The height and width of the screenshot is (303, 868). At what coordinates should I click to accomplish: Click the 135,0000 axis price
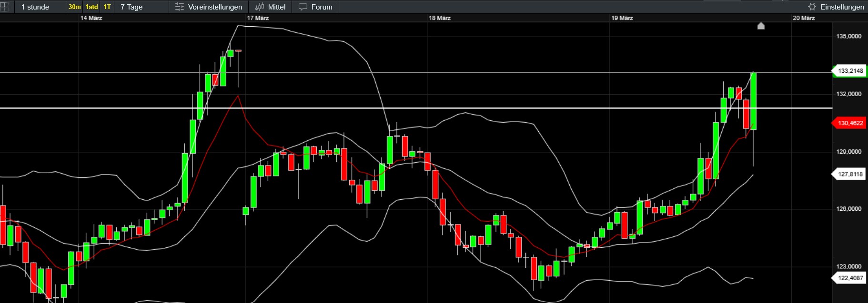[x=849, y=36]
